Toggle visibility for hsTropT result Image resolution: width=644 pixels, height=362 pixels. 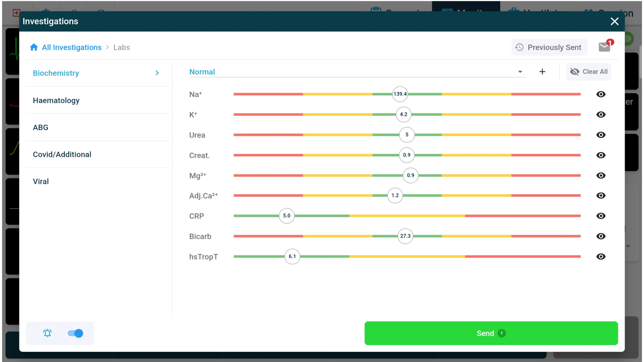coord(601,256)
